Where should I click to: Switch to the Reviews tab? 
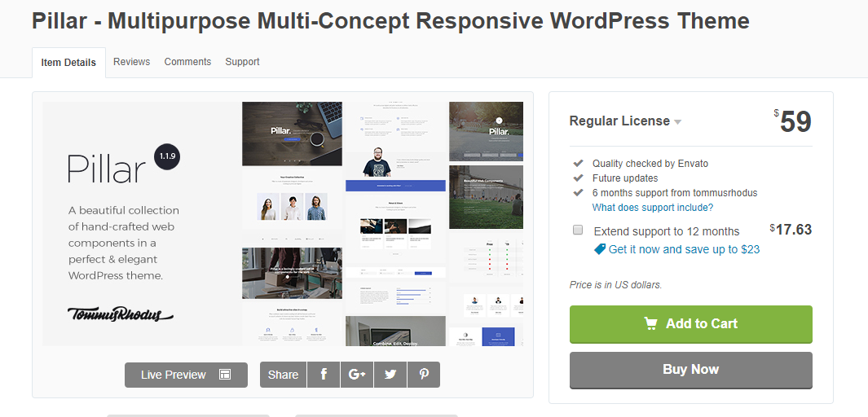(x=132, y=62)
